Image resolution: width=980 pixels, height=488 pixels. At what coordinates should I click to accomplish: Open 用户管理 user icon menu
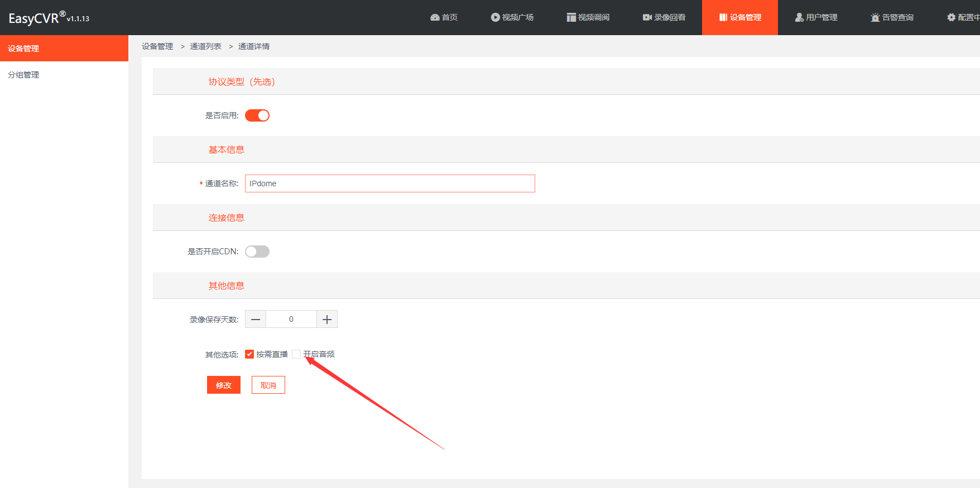[816, 17]
